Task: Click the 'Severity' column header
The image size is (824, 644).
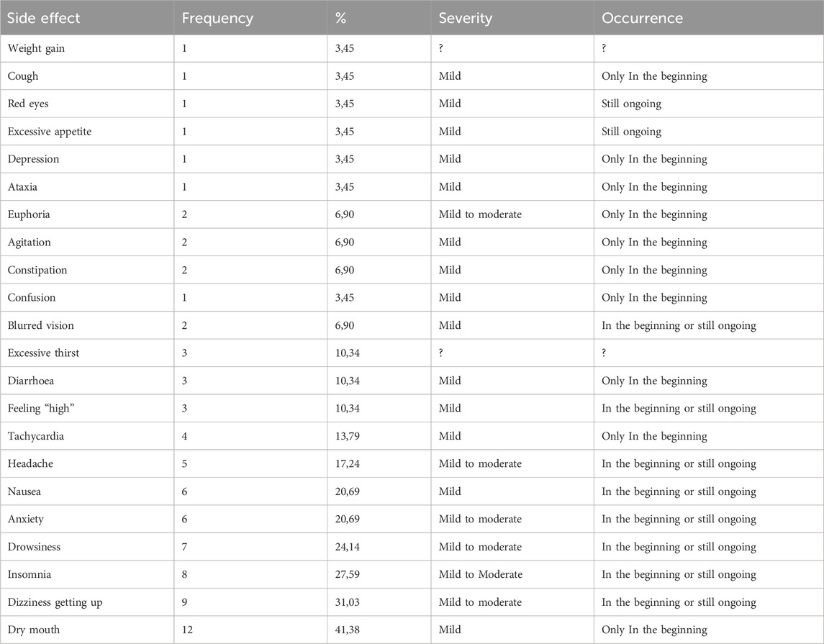Action: pyautogui.click(x=466, y=18)
